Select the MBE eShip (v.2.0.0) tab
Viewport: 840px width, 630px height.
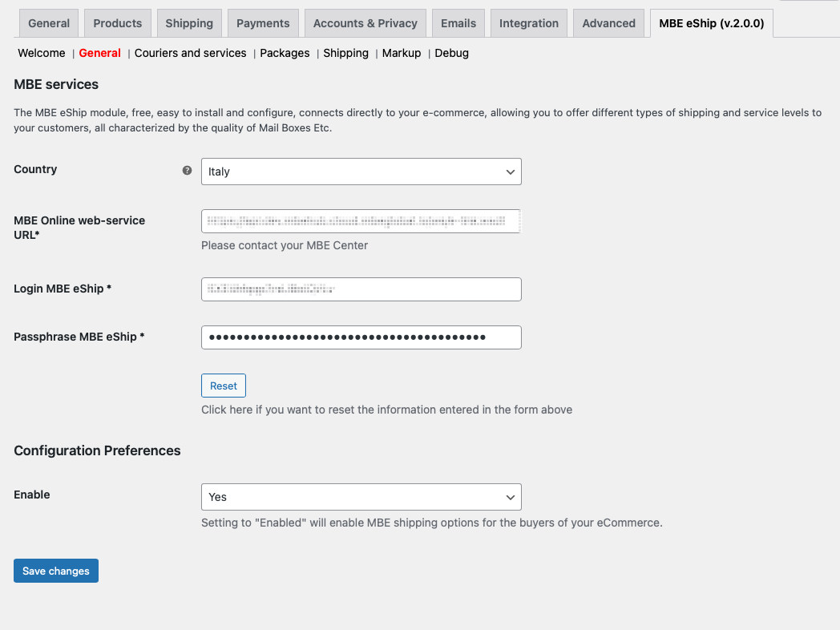pos(711,23)
